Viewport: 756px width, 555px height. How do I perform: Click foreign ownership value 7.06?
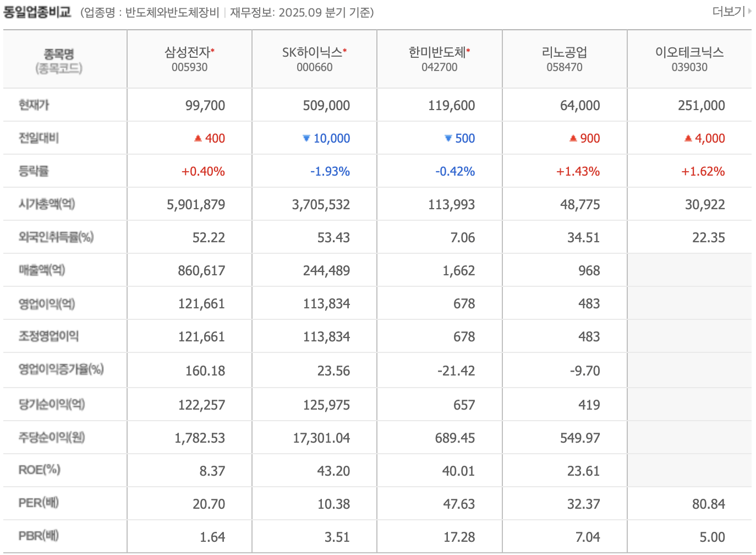click(x=463, y=237)
